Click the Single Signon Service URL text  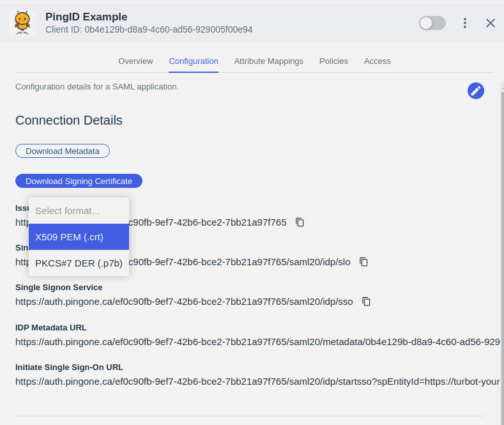184,302
